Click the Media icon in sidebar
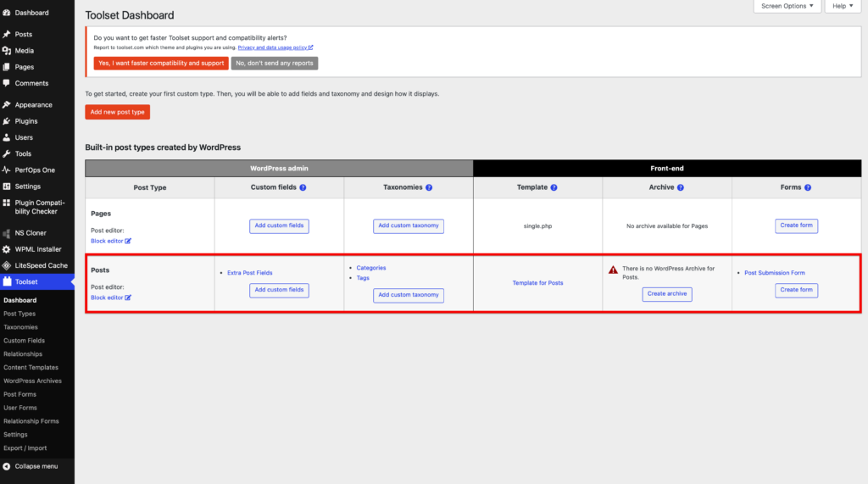 point(7,50)
